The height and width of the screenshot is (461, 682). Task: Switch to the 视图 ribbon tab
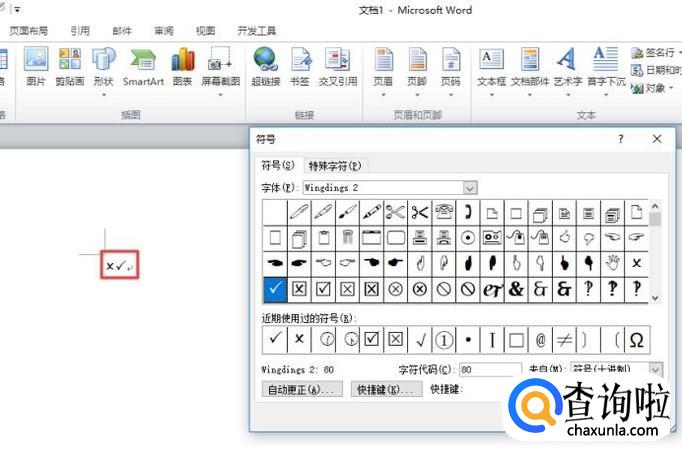pos(205,31)
